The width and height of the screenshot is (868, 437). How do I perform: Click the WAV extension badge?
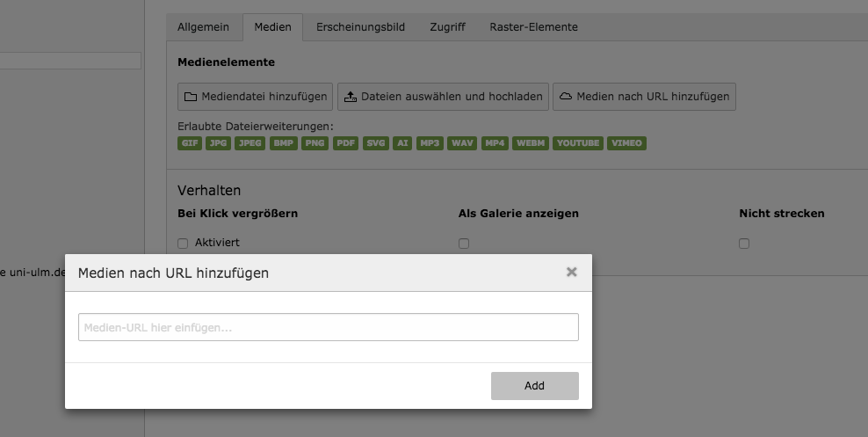coord(462,143)
